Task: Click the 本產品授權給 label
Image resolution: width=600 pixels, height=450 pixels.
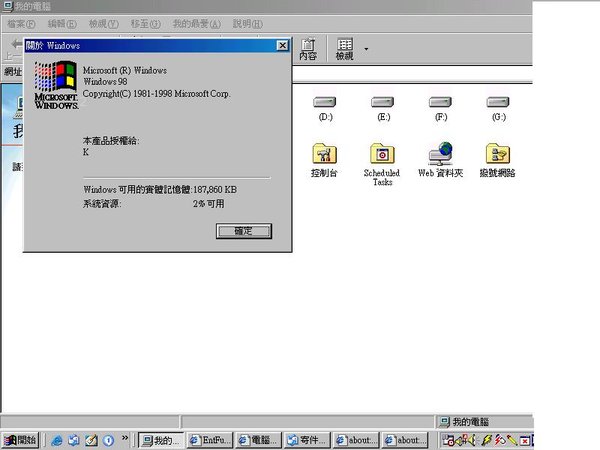Action: point(111,141)
